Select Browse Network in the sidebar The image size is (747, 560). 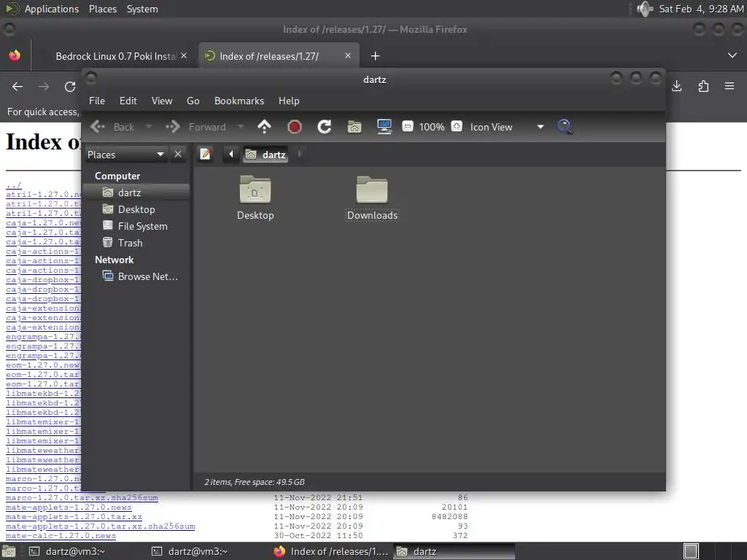(x=136, y=276)
